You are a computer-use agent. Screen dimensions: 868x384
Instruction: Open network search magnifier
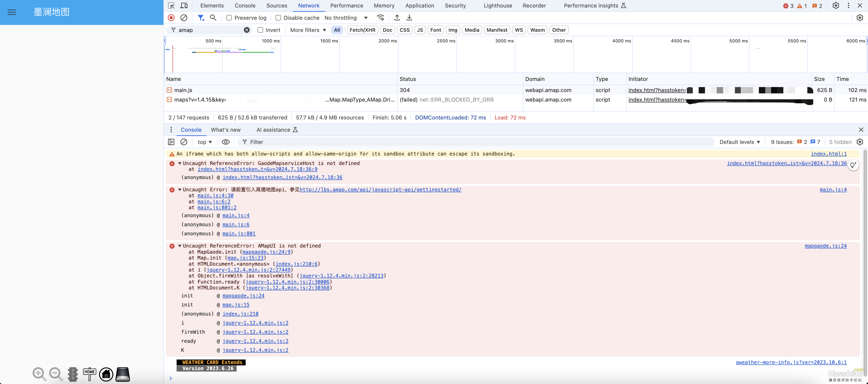[213, 17]
